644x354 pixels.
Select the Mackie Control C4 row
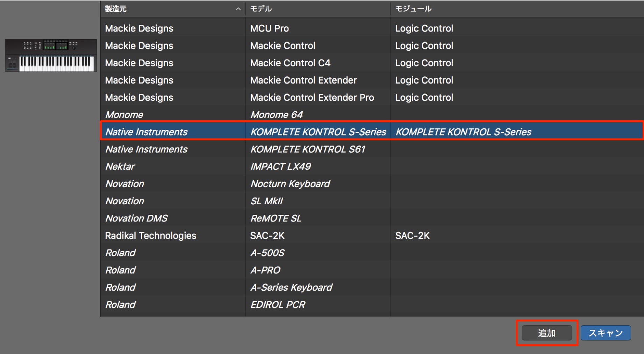pos(372,63)
